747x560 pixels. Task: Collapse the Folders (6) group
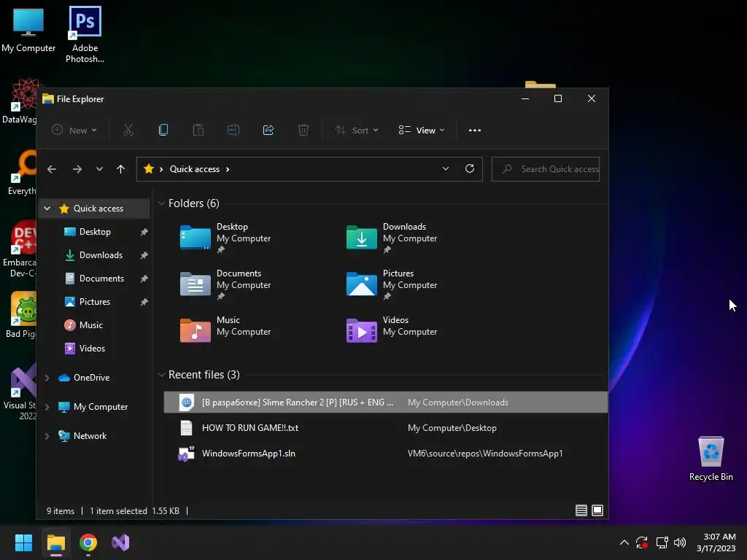tap(161, 203)
